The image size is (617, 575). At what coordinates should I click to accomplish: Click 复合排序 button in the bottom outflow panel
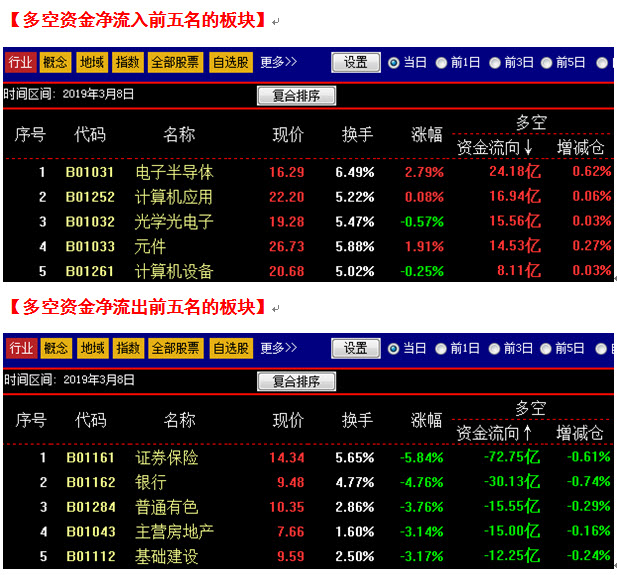296,381
